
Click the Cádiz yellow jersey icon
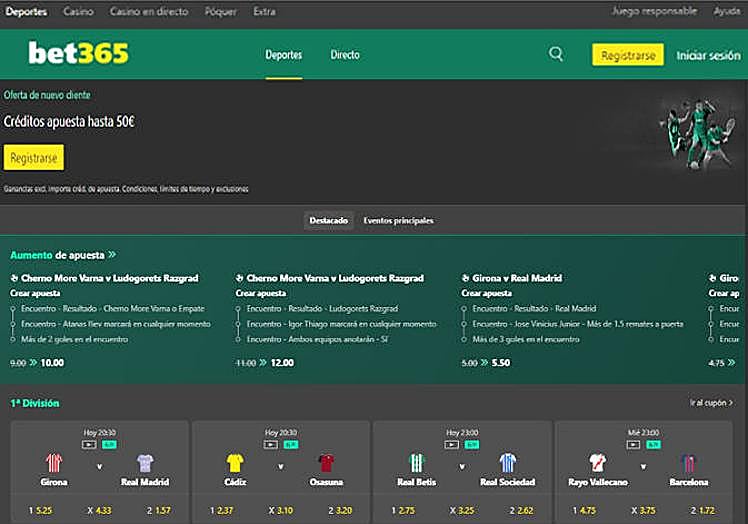click(x=235, y=463)
